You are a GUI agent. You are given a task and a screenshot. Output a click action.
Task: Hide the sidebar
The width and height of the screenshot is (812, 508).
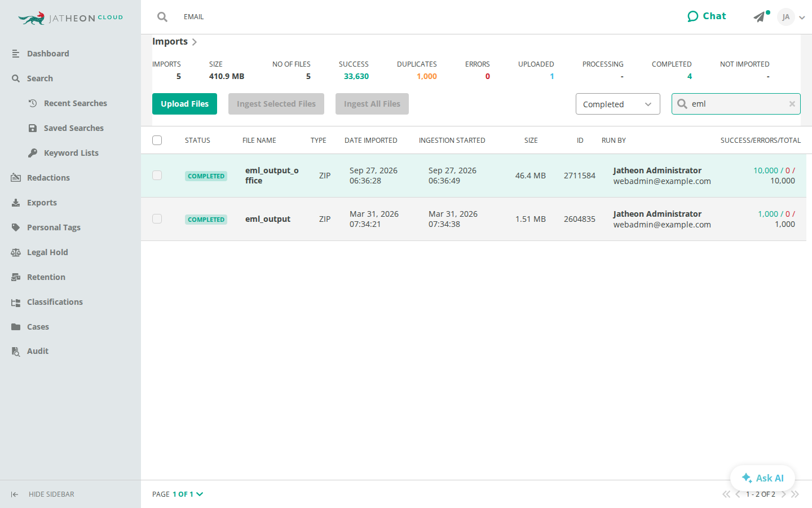42,494
